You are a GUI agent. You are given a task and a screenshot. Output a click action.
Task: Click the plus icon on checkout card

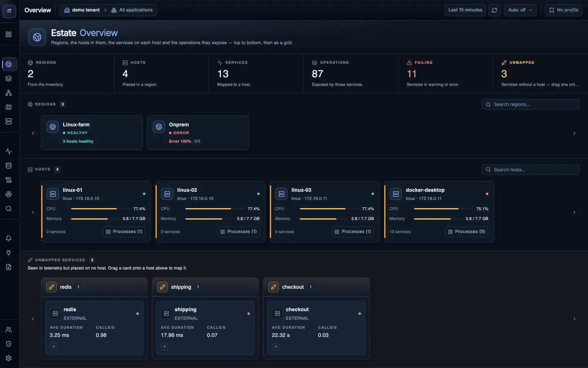pos(276,347)
